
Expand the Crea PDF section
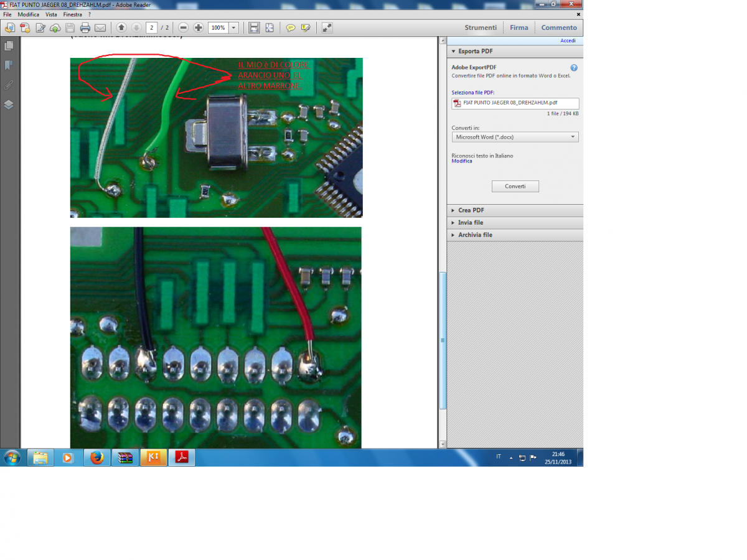tap(515, 210)
